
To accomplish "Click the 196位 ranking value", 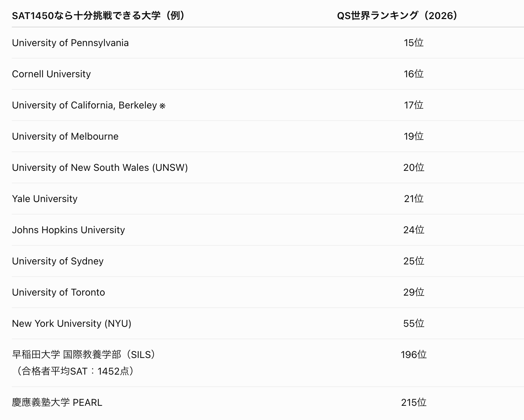I will pyautogui.click(x=413, y=355).
